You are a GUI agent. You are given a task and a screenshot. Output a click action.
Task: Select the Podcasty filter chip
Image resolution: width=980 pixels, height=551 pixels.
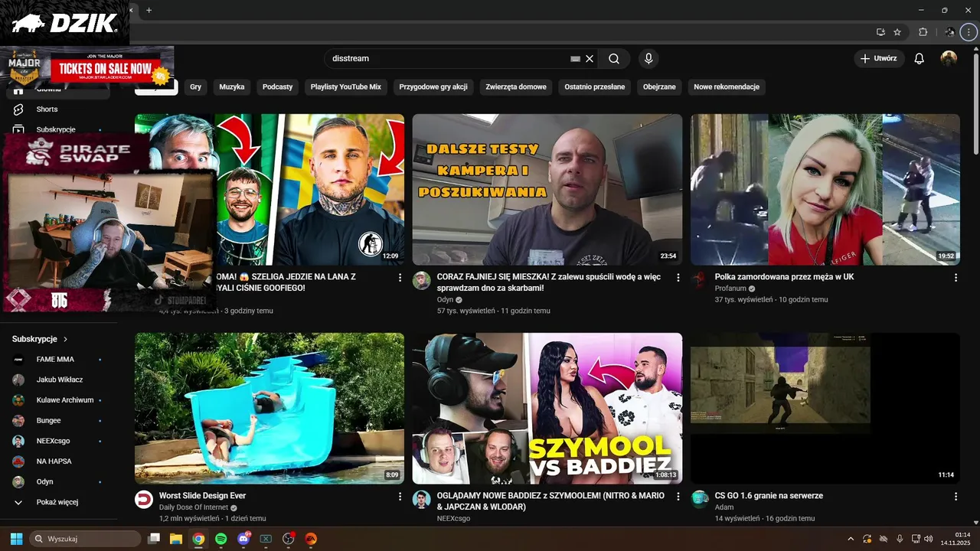(x=277, y=87)
